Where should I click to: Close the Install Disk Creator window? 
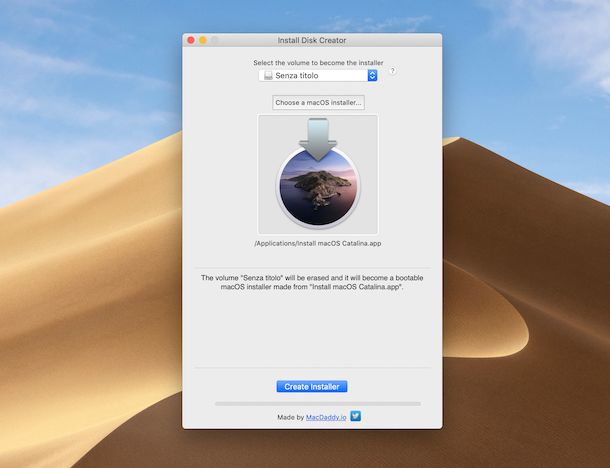point(191,40)
